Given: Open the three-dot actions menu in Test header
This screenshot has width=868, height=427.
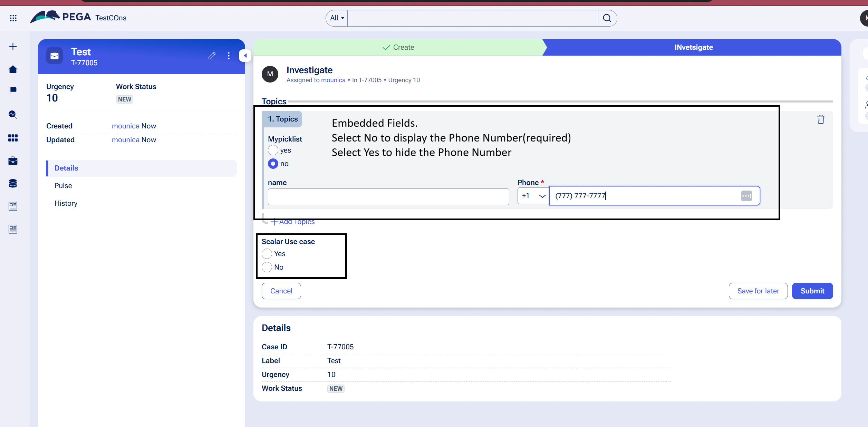Looking at the screenshot, I should (x=229, y=56).
